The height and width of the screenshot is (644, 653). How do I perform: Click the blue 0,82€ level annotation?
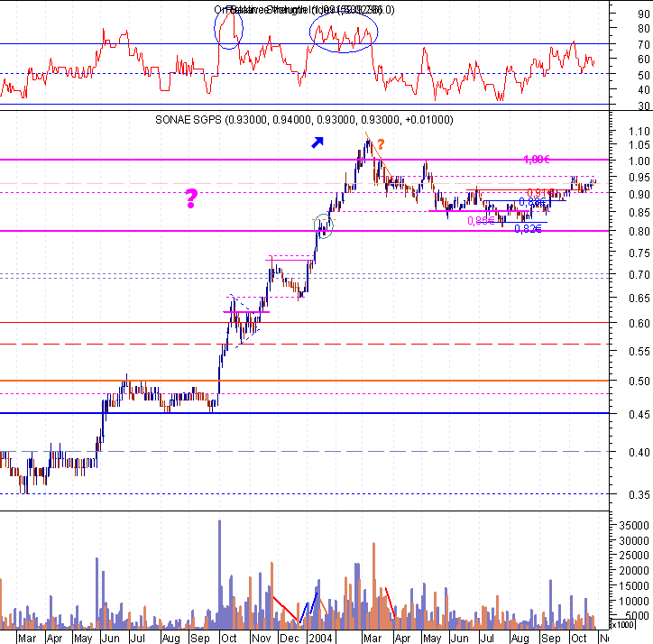click(528, 229)
